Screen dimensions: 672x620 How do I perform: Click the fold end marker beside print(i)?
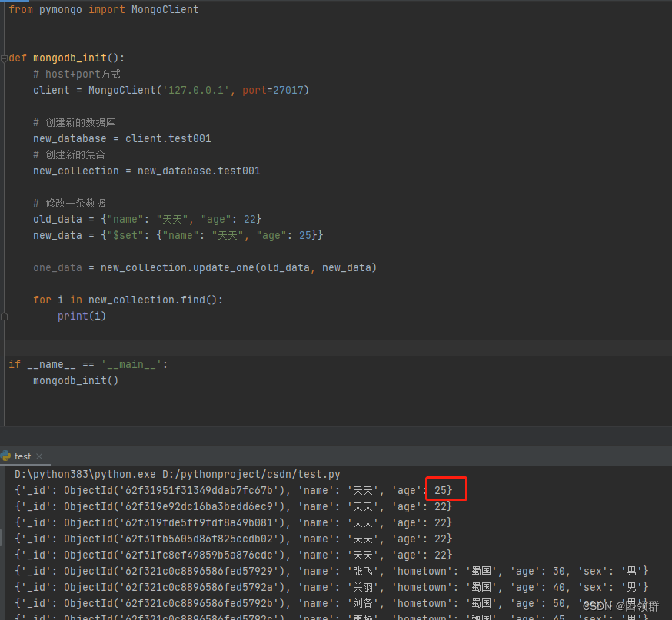(x=5, y=317)
